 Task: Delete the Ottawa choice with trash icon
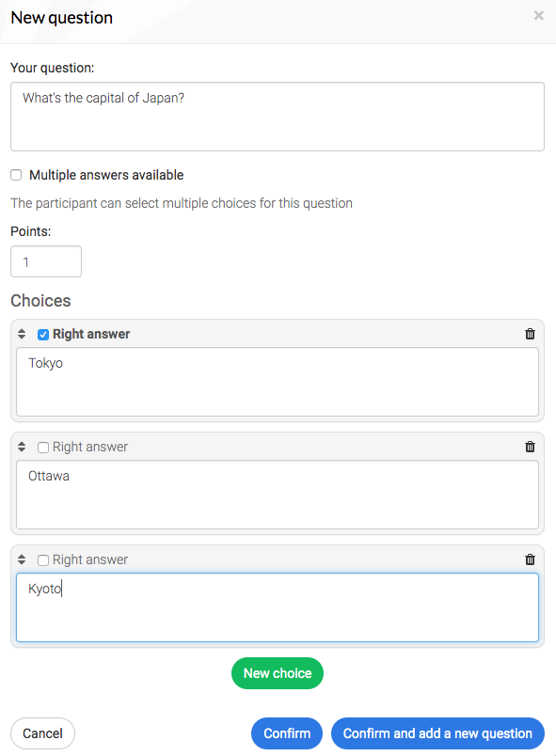[530, 447]
